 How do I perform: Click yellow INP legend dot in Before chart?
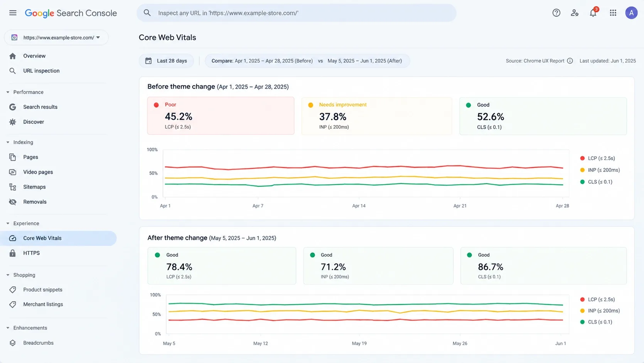(582, 170)
